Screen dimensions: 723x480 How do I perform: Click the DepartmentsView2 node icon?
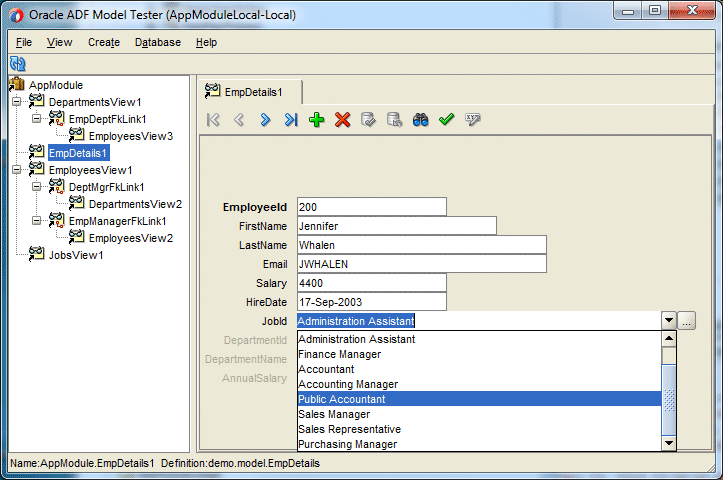click(x=77, y=203)
